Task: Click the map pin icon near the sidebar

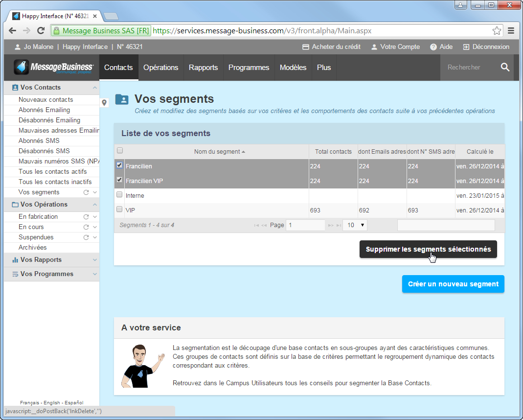Action: [x=104, y=103]
